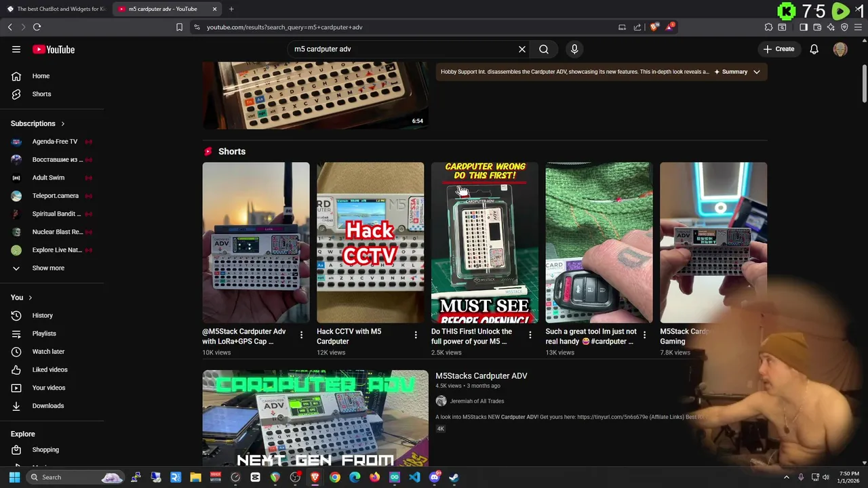Open Jeremiah of All Trades channel

(x=477, y=401)
